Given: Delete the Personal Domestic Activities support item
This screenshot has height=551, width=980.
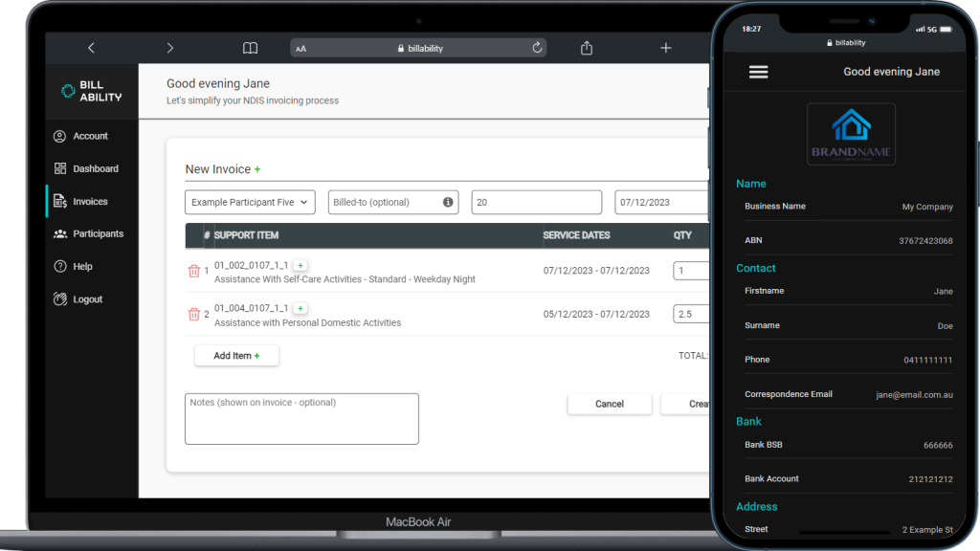Looking at the screenshot, I should click(194, 313).
